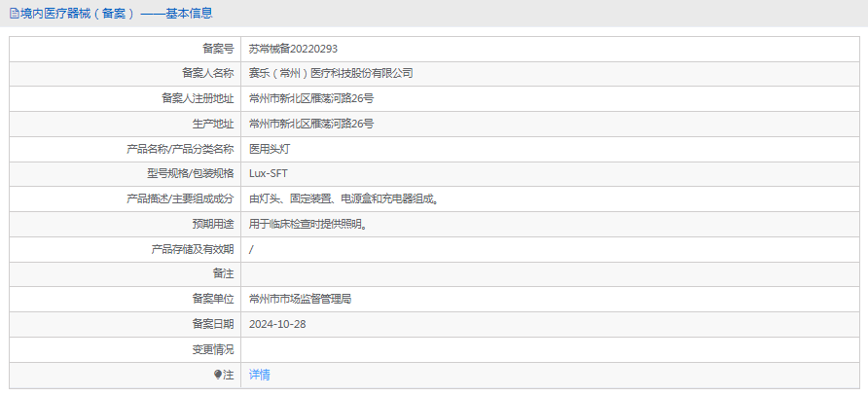Click the 备案单位 label
Image resolution: width=868 pixels, height=396 pixels.
213,299
